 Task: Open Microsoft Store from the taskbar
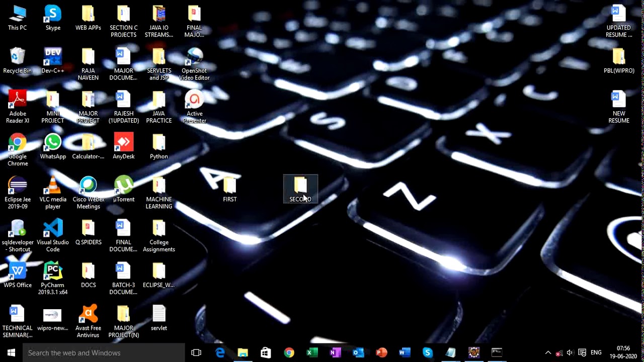click(266, 352)
